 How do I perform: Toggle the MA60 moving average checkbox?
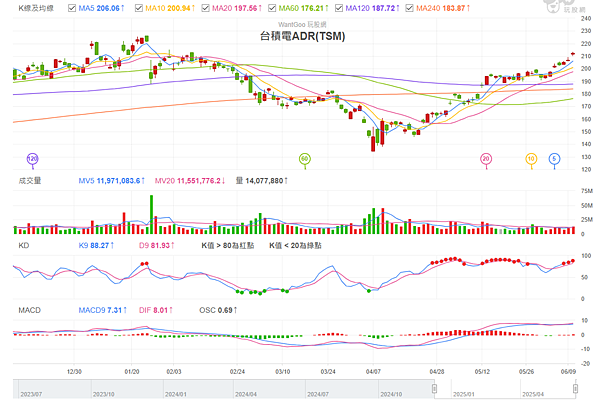pos(272,8)
